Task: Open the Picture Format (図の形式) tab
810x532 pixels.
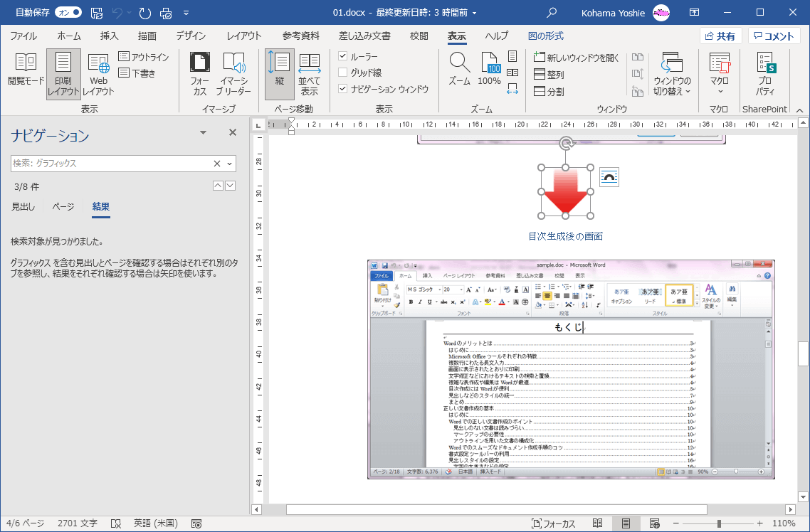Action: (x=545, y=36)
